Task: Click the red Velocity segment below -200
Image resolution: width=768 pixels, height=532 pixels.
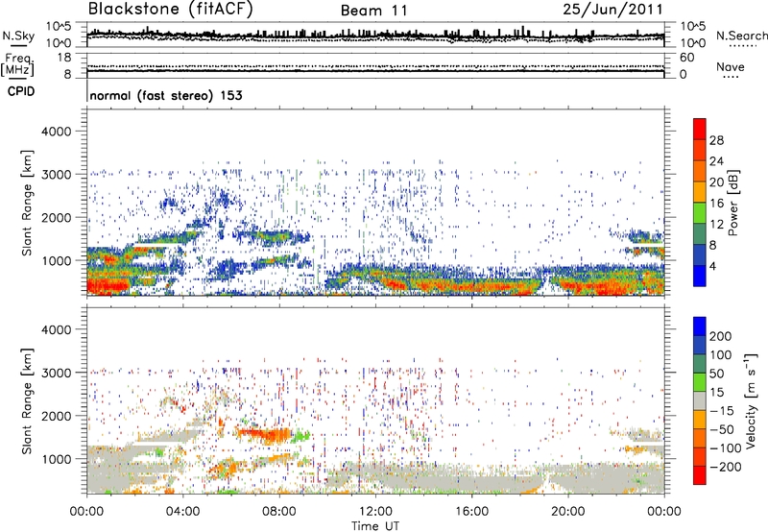Action: coord(700,475)
